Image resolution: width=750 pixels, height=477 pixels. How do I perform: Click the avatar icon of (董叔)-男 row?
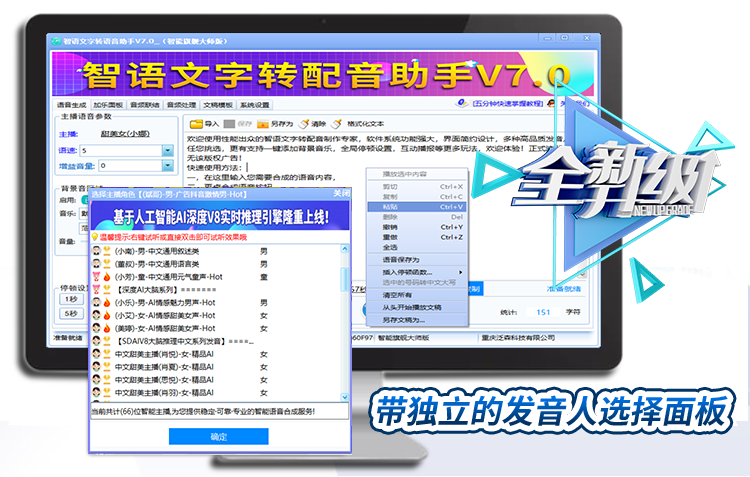pos(96,264)
